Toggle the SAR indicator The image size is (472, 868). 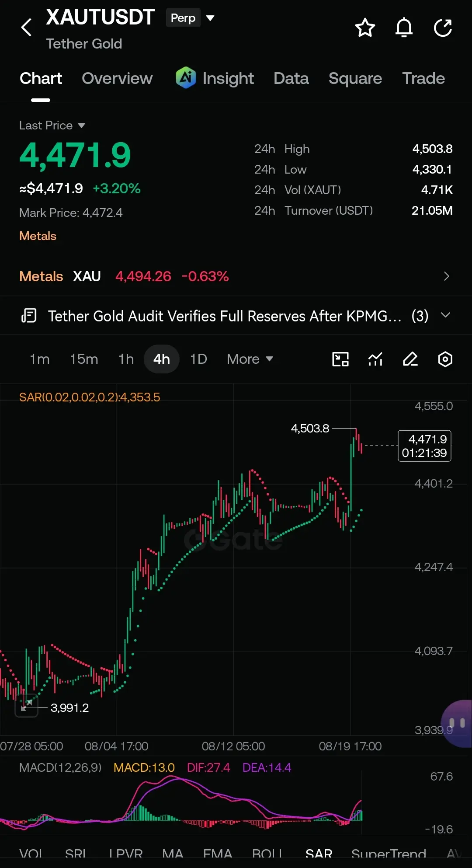coord(319,854)
